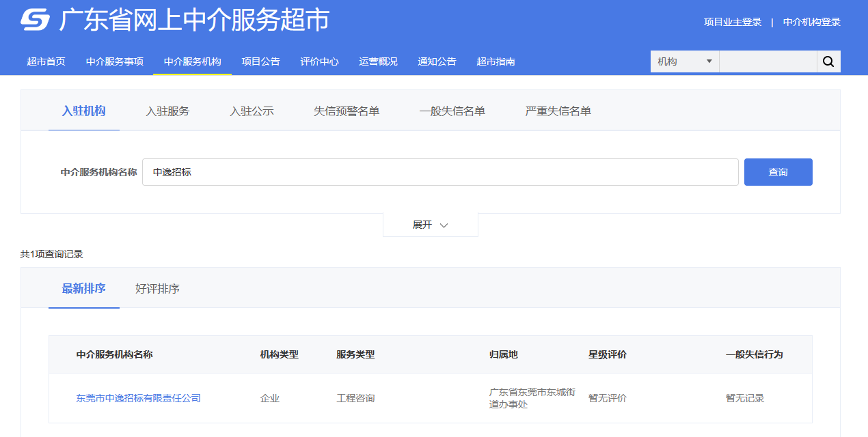Navigate to 运营概况
This screenshot has width=868, height=437.
point(379,61)
